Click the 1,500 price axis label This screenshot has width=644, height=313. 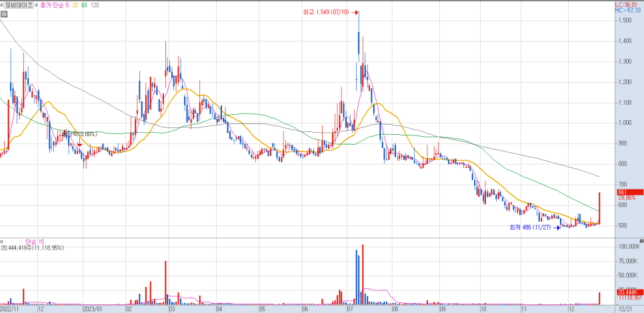click(624, 21)
